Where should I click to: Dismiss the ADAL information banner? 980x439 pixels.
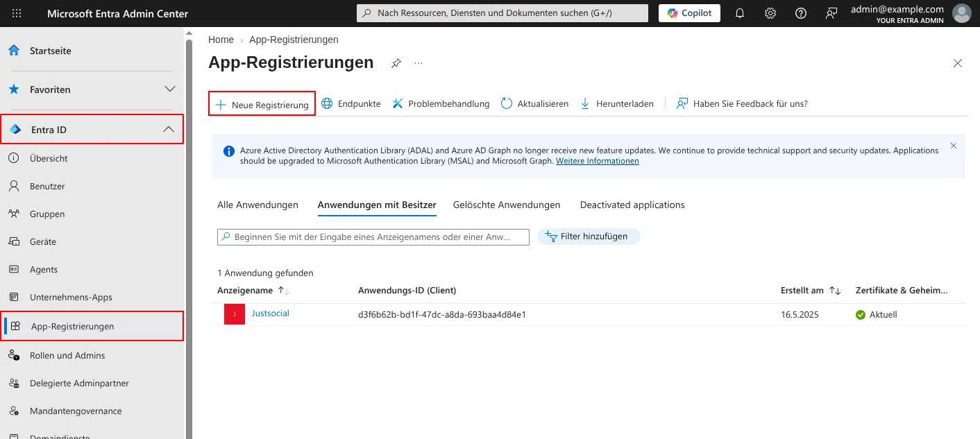click(953, 146)
